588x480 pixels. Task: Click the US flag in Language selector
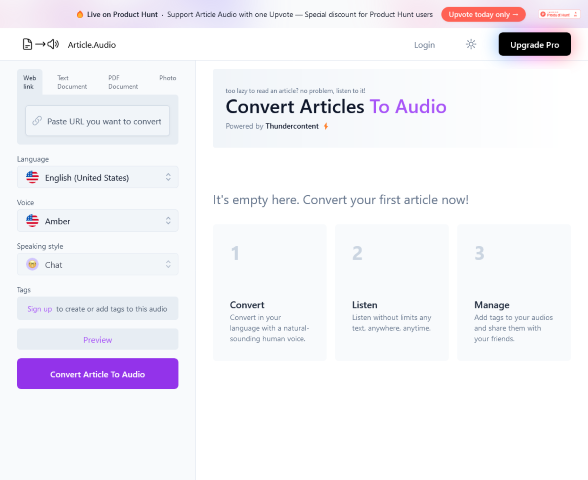(x=32, y=177)
